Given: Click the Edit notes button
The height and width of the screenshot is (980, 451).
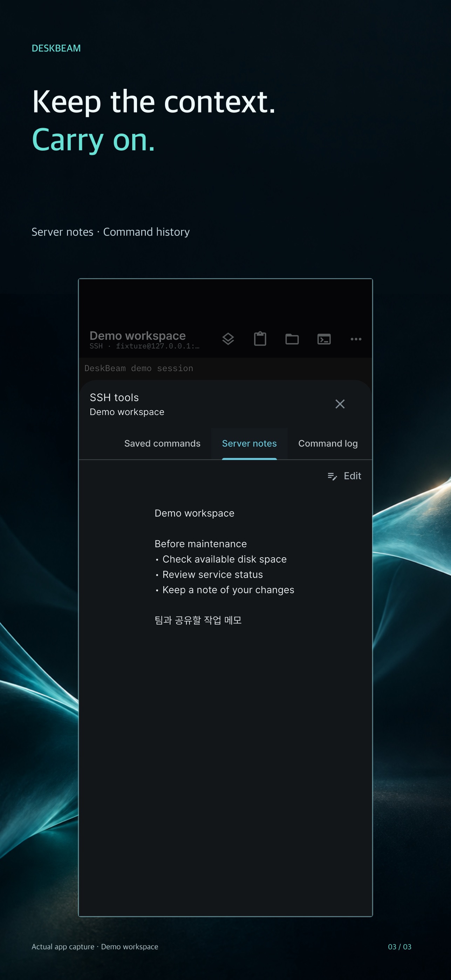Looking at the screenshot, I should [x=344, y=476].
